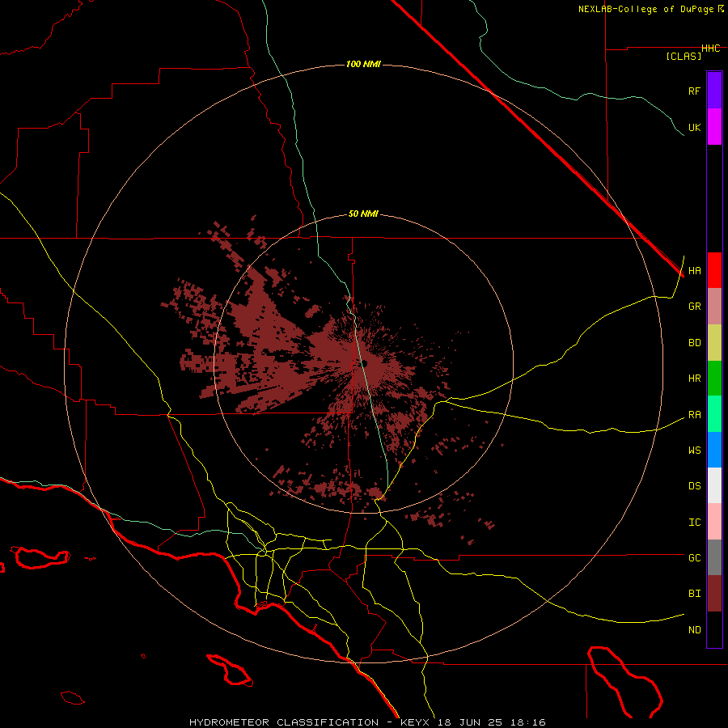Click the ND legend label
This screenshot has height=728, width=728.
point(694,630)
